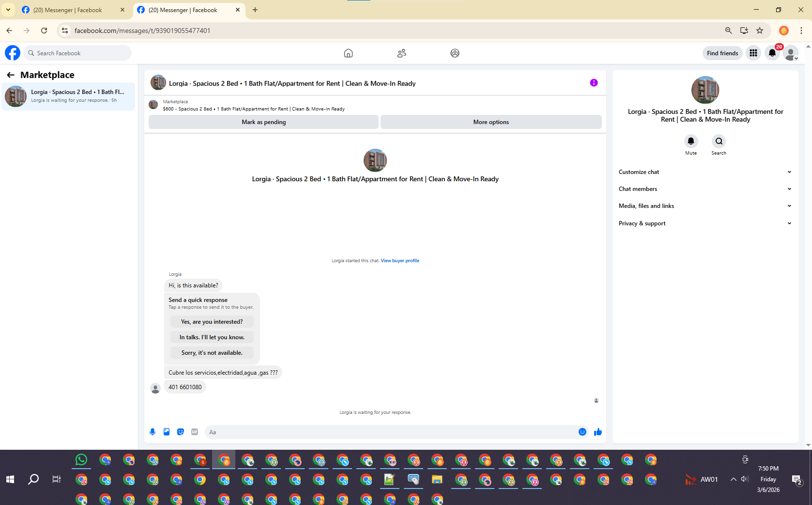Open the Friends icon in top navigation
The height and width of the screenshot is (505, 812).
401,53
